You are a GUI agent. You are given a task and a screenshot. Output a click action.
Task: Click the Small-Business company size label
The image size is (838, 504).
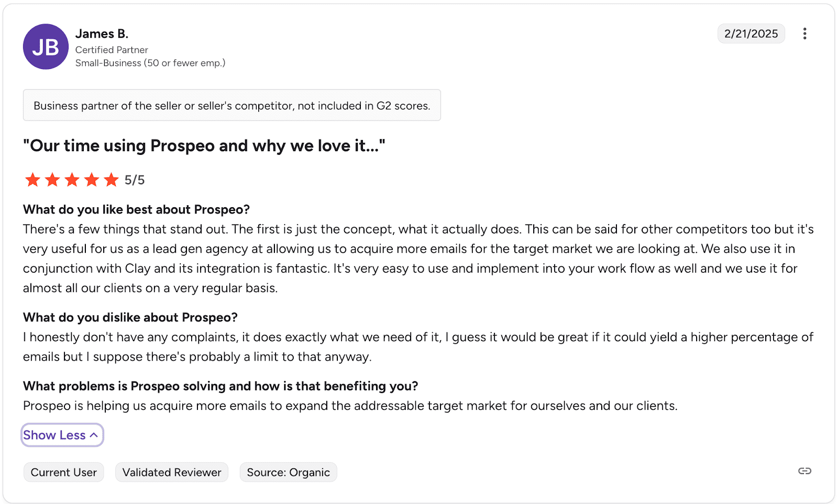[x=150, y=63]
